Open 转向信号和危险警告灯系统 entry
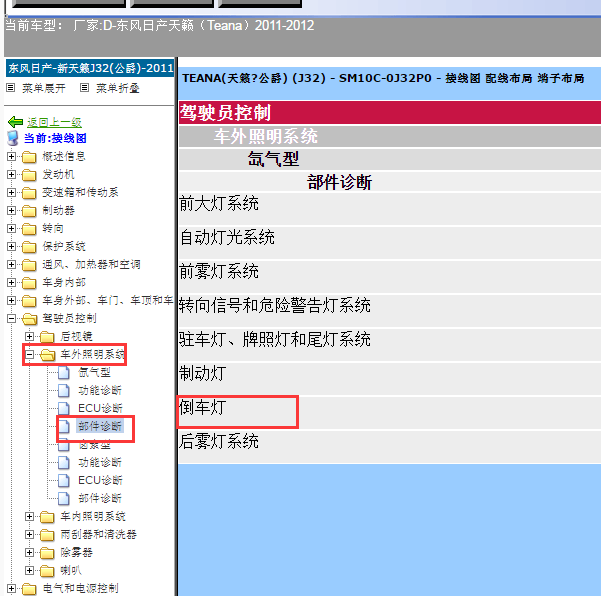Viewport: 601px width, 596px height. tap(274, 305)
